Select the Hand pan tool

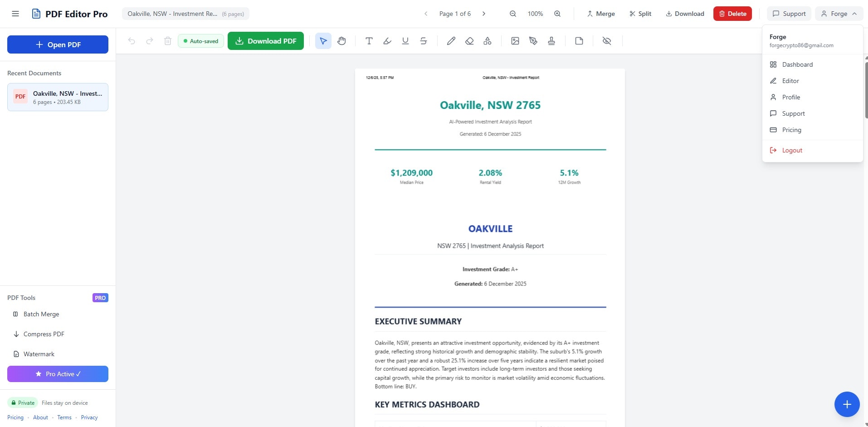341,41
